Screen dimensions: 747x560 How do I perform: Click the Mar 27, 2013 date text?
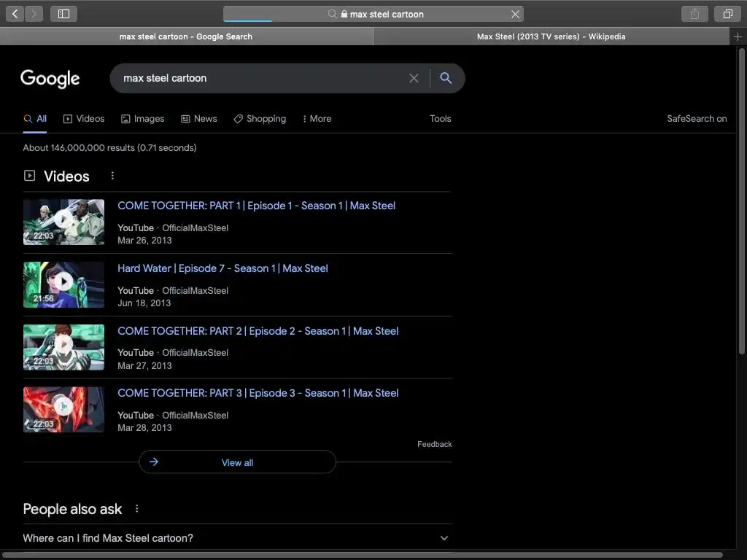(144, 366)
